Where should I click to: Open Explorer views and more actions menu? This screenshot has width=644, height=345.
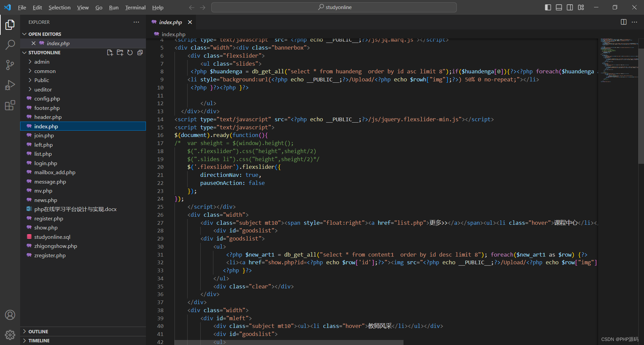136,22
